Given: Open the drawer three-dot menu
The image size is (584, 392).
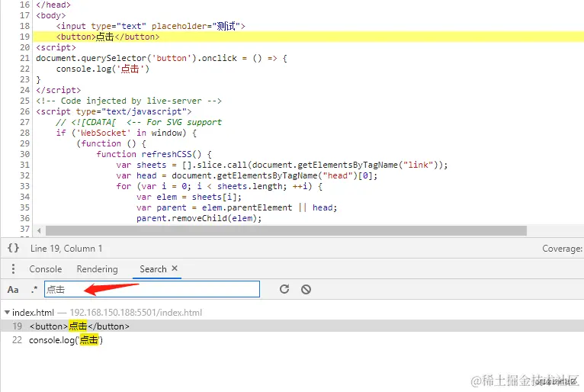Looking at the screenshot, I should (14, 268).
